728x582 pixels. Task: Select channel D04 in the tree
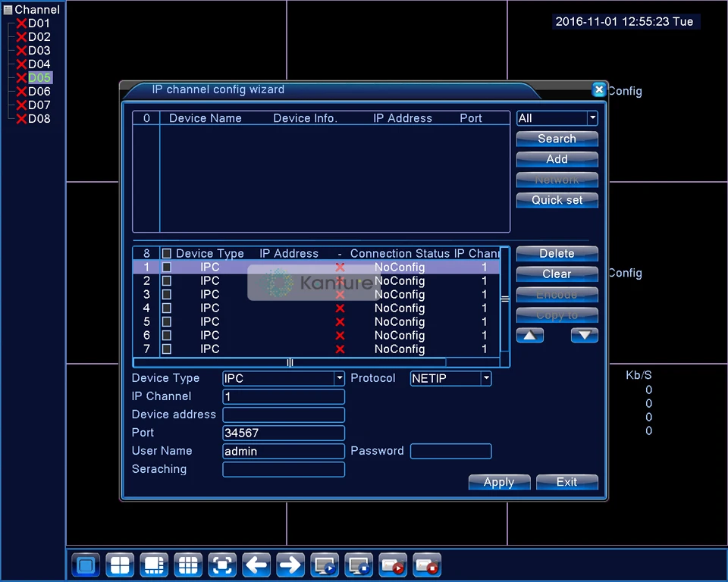tap(39, 64)
